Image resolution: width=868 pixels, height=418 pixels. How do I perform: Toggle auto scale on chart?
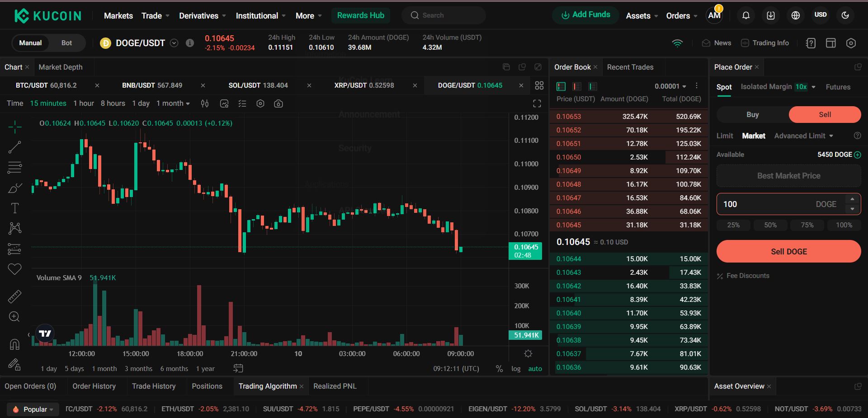[535, 369]
